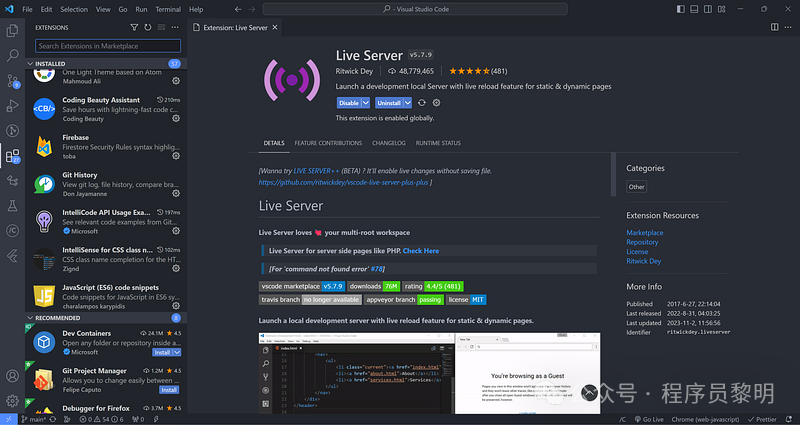The image size is (800, 425).
Task: Clear extensions search results icon
Action: pos(161,28)
